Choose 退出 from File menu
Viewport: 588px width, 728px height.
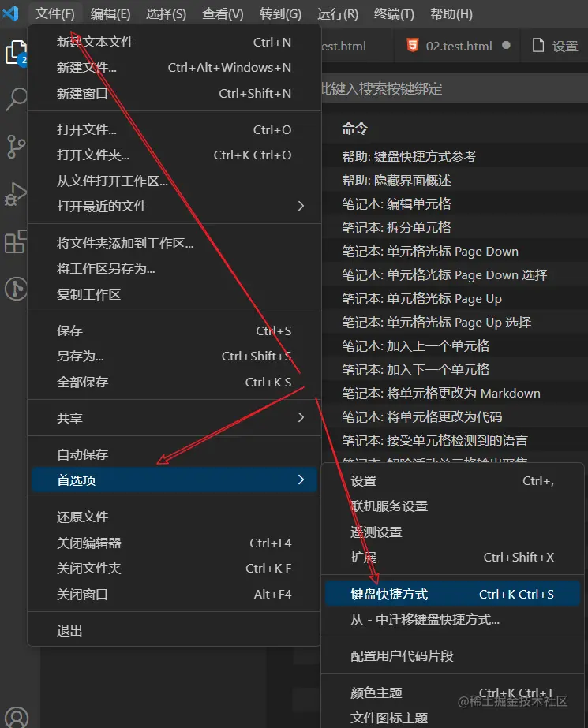tap(174, 630)
